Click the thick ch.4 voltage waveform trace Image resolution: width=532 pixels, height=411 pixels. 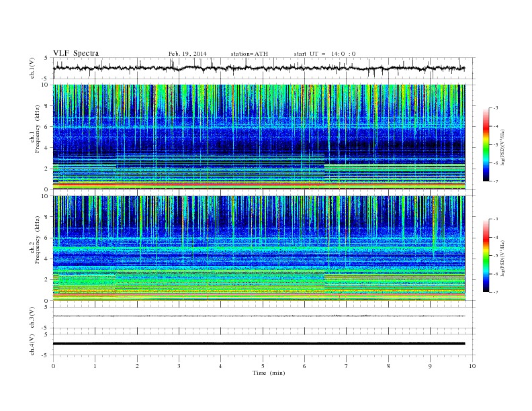point(259,344)
